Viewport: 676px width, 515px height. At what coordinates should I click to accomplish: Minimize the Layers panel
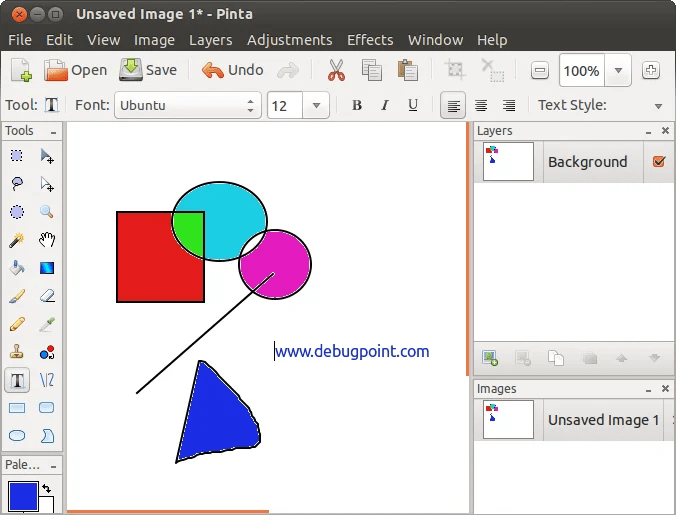648,131
